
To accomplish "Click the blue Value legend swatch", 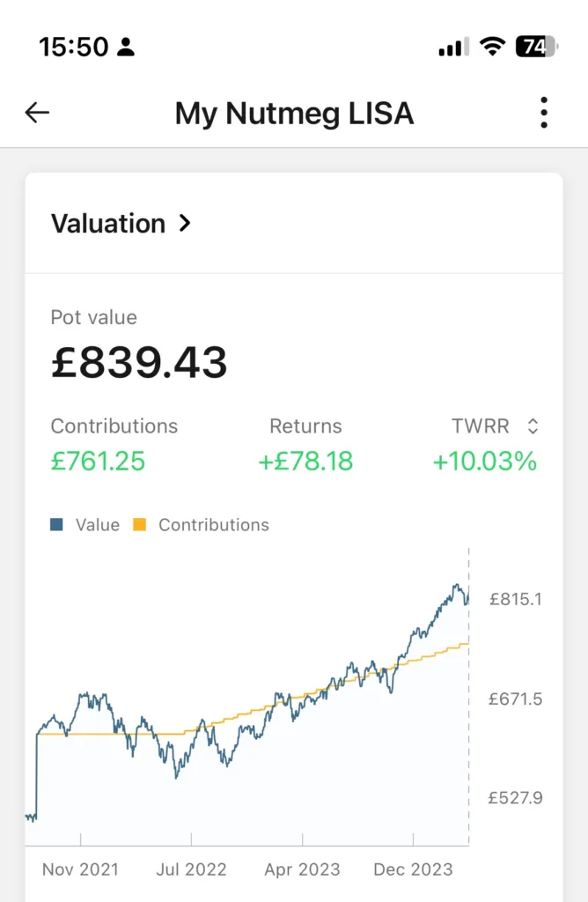I will [57, 525].
